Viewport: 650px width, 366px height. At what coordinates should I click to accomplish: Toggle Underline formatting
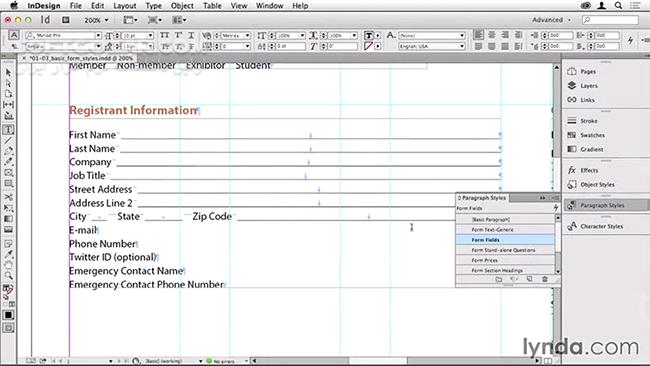191,35
